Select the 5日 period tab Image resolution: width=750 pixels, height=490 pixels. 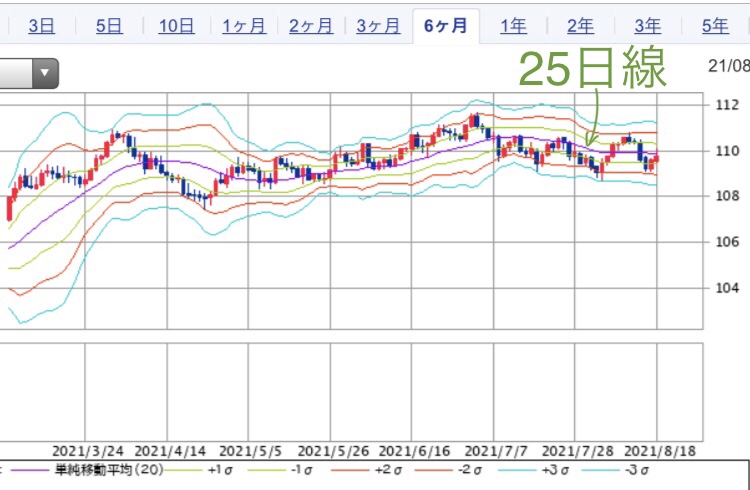109,26
